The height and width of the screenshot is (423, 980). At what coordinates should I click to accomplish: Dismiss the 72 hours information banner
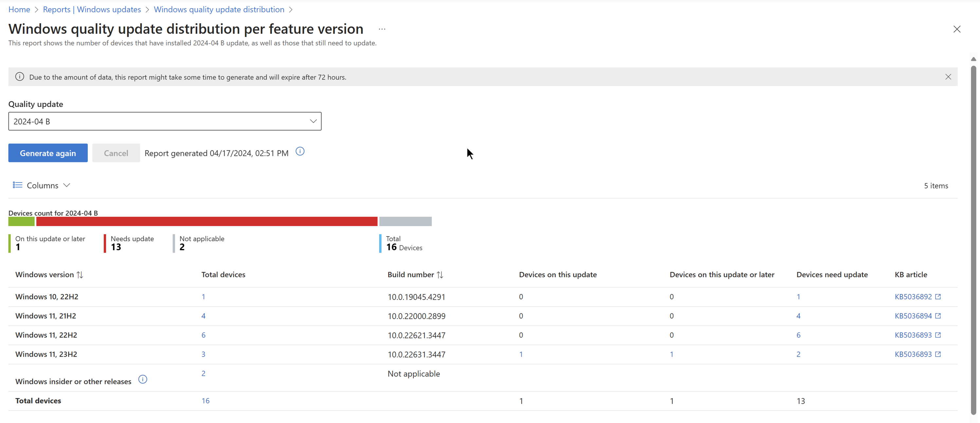pos(948,77)
